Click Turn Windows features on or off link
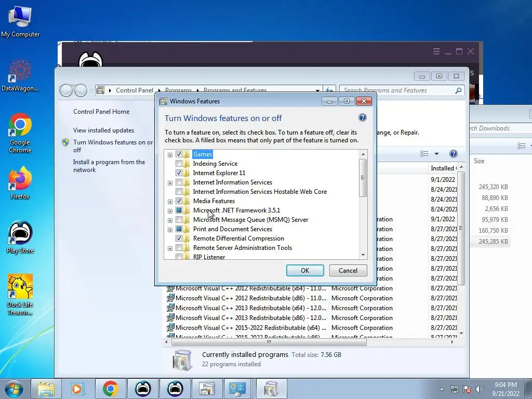This screenshot has width=532, height=399. pos(113,146)
